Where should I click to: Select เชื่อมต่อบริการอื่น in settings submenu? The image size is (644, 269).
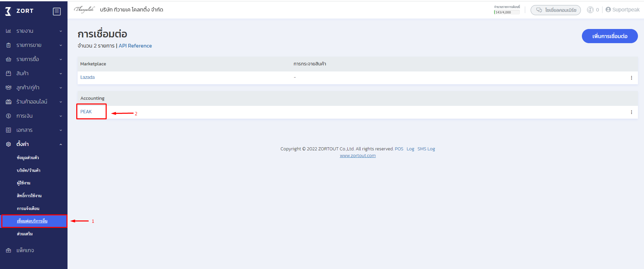(x=32, y=221)
